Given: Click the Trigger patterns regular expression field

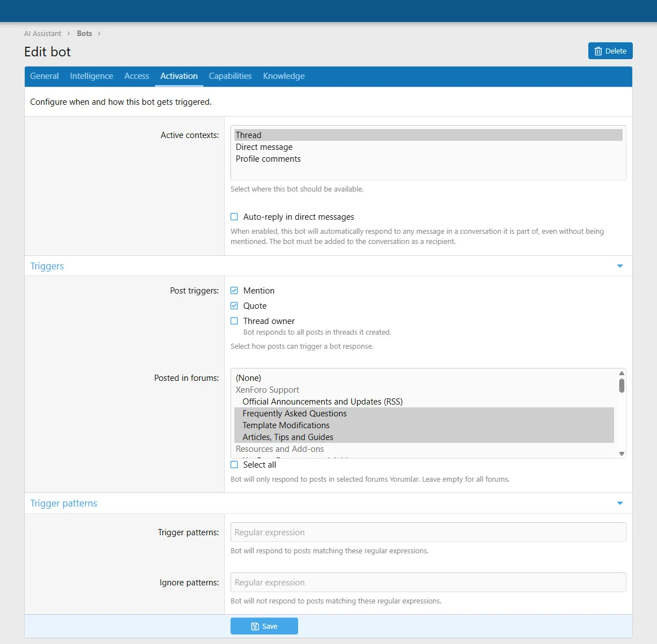Looking at the screenshot, I should tap(428, 532).
